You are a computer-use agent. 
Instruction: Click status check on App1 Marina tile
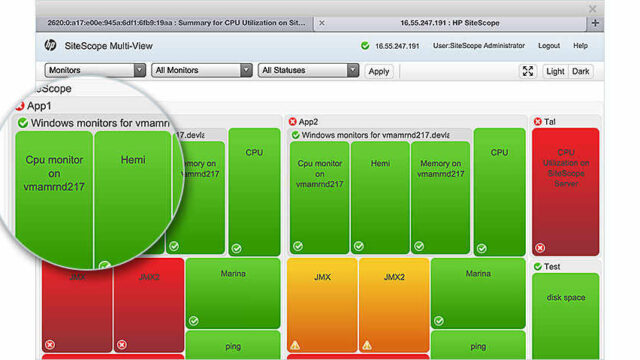(x=194, y=321)
